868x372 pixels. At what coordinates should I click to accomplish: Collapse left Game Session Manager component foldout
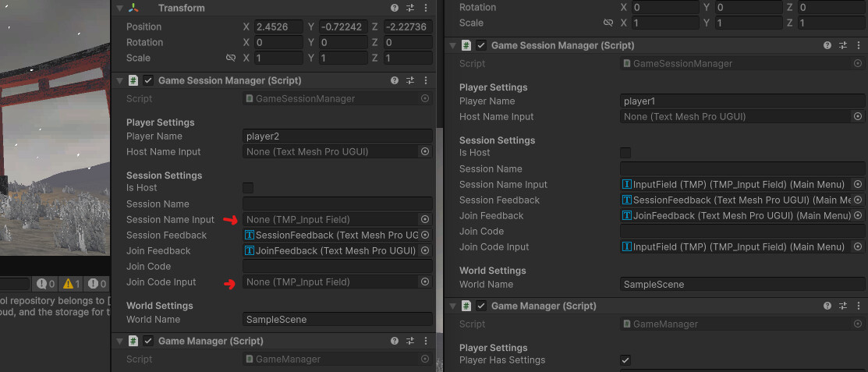tap(119, 80)
